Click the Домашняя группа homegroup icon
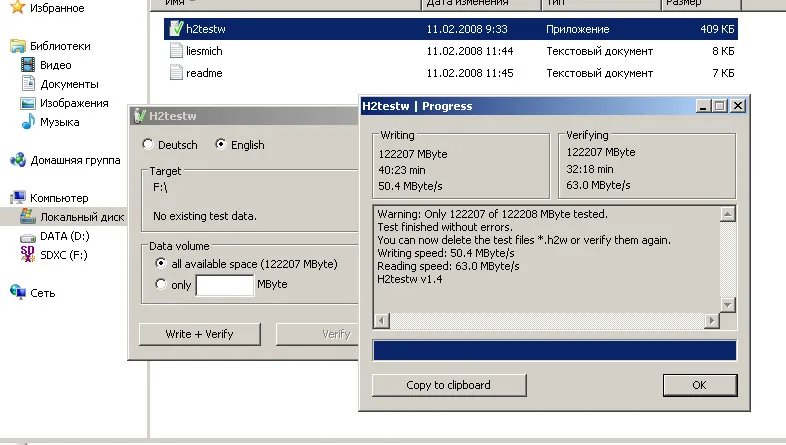786x445 pixels. 18,160
